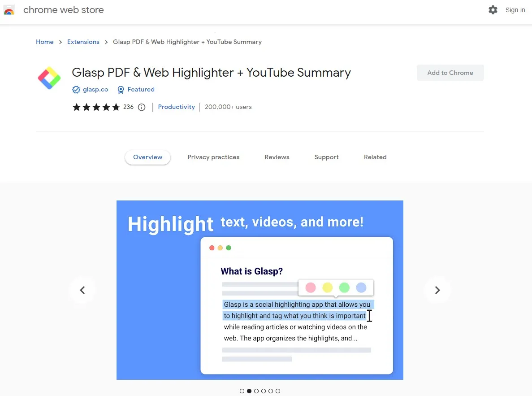
Task: Click the rating info circle icon
Action: point(142,107)
